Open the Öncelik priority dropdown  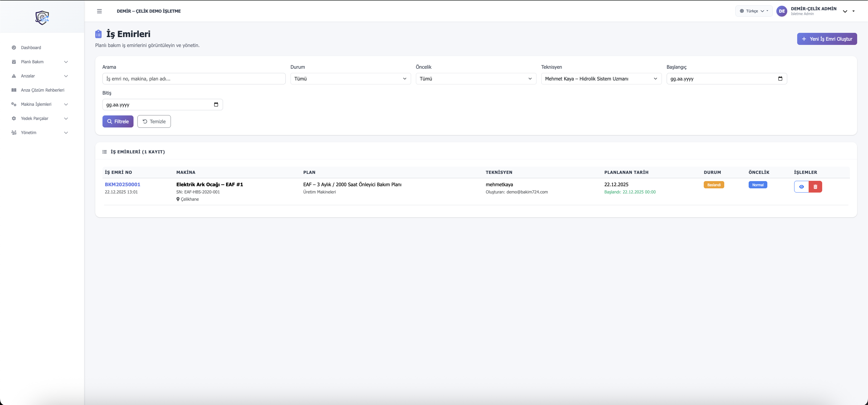click(x=476, y=79)
